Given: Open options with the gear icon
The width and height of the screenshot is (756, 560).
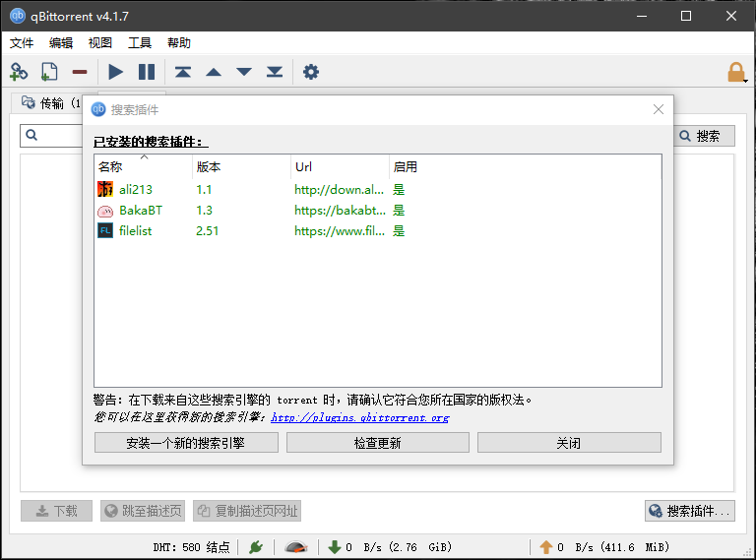Looking at the screenshot, I should click(x=311, y=72).
